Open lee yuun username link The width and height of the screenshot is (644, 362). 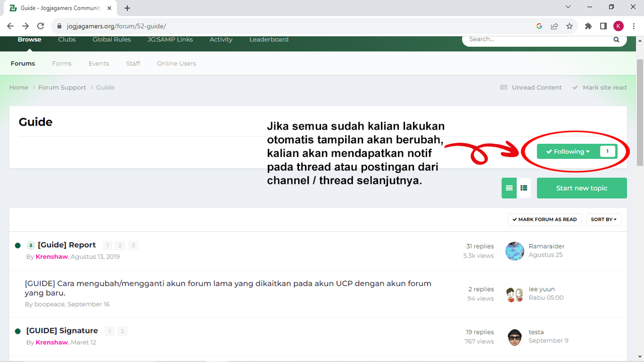click(542, 289)
